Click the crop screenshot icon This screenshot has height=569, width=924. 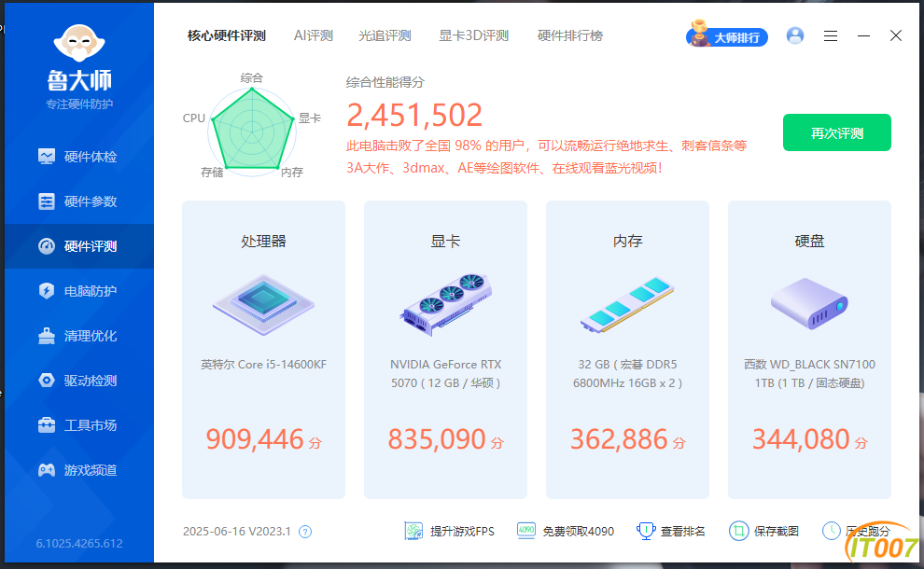(738, 532)
